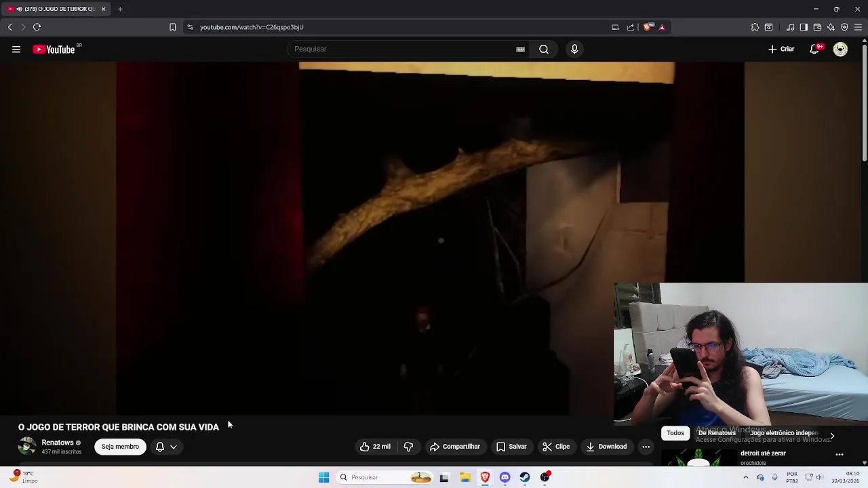Click the taskbar Pesquisar search box
The image size is (868, 488).
pyautogui.click(x=385, y=477)
